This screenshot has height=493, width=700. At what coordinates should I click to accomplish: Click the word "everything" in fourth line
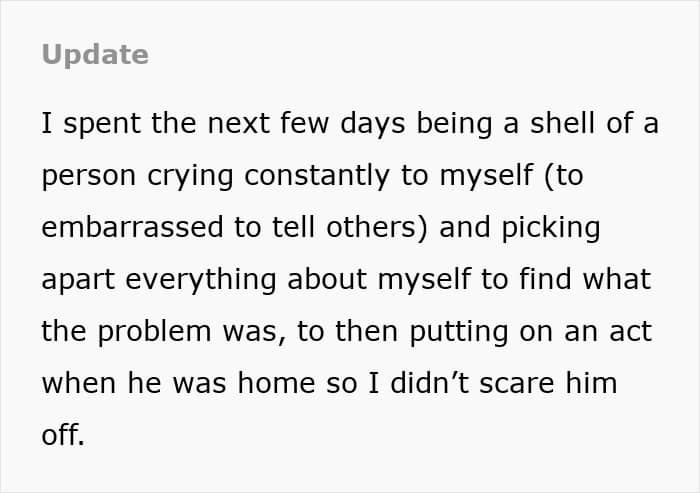201,280
